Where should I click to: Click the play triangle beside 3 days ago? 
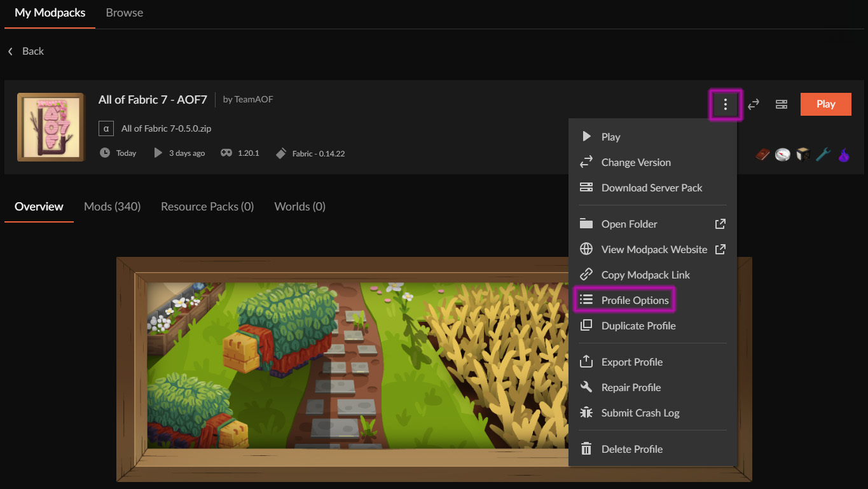(158, 153)
